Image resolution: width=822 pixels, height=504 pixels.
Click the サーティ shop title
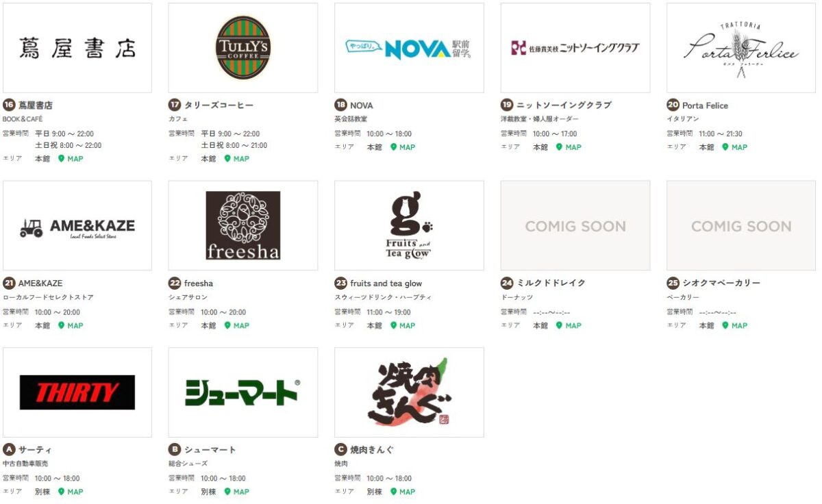pyautogui.click(x=35, y=450)
